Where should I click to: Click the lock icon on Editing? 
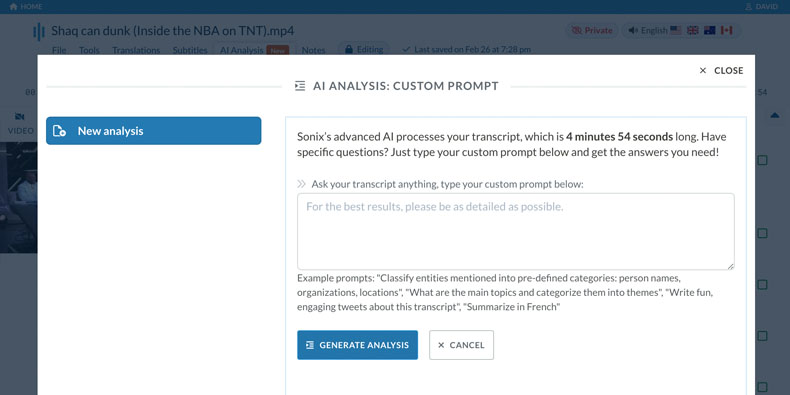pyautogui.click(x=348, y=49)
